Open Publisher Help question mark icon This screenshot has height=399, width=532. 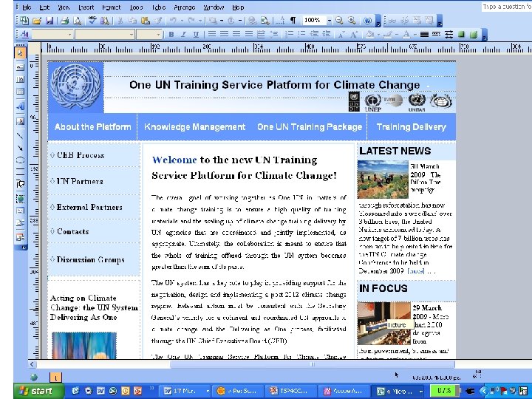pos(367,21)
